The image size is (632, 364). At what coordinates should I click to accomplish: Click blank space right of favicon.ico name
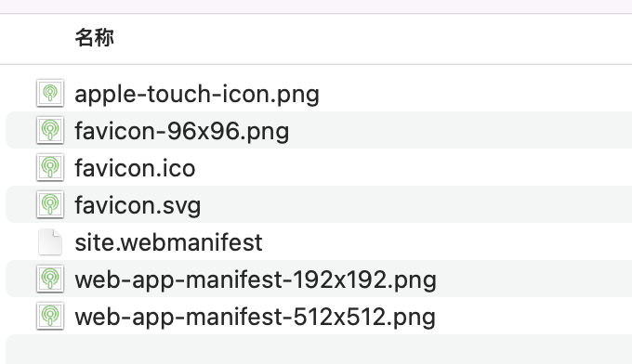414,167
